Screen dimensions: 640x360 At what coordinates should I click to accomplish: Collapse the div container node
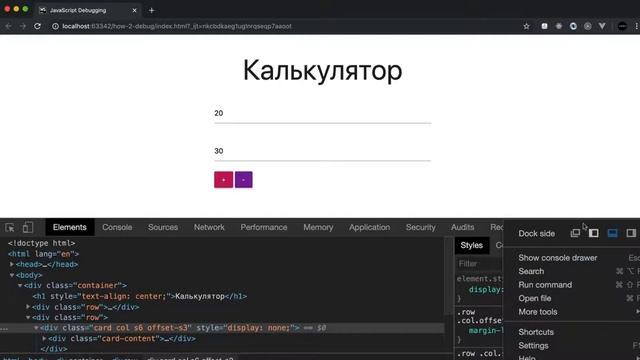click(x=20, y=286)
